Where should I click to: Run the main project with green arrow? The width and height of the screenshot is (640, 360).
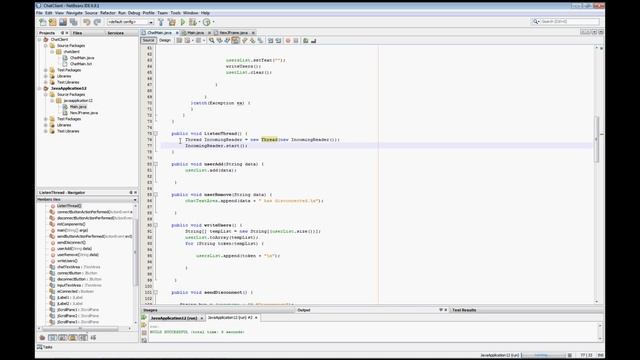[x=183, y=22]
